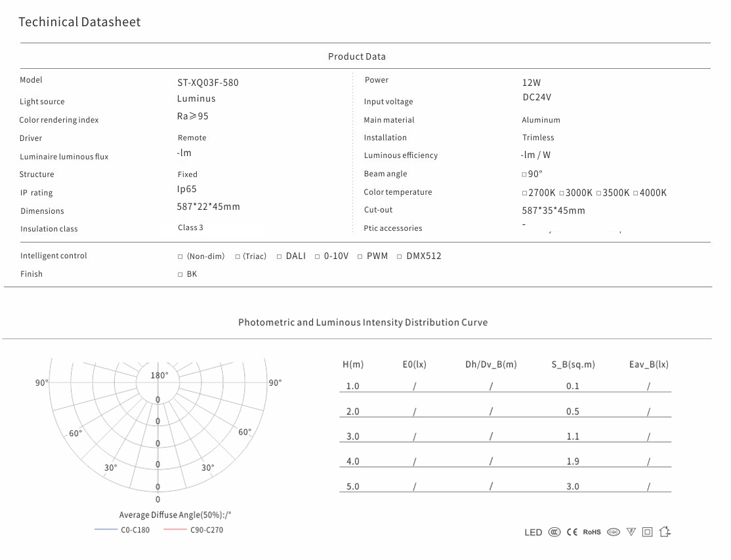This screenshot has width=731, height=560.
Task: Click the double-square Class II icon
Action: 648,532
